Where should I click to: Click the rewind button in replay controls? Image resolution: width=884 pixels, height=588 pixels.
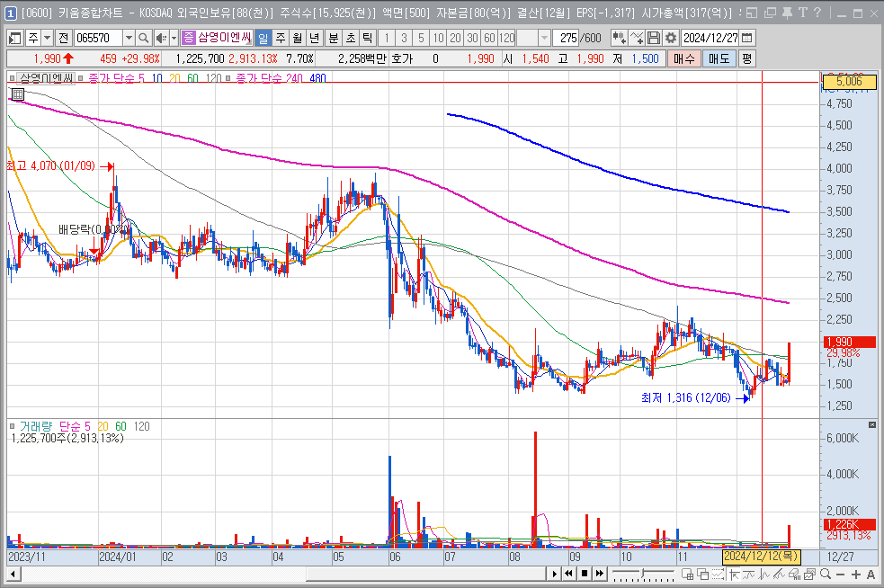(x=569, y=574)
